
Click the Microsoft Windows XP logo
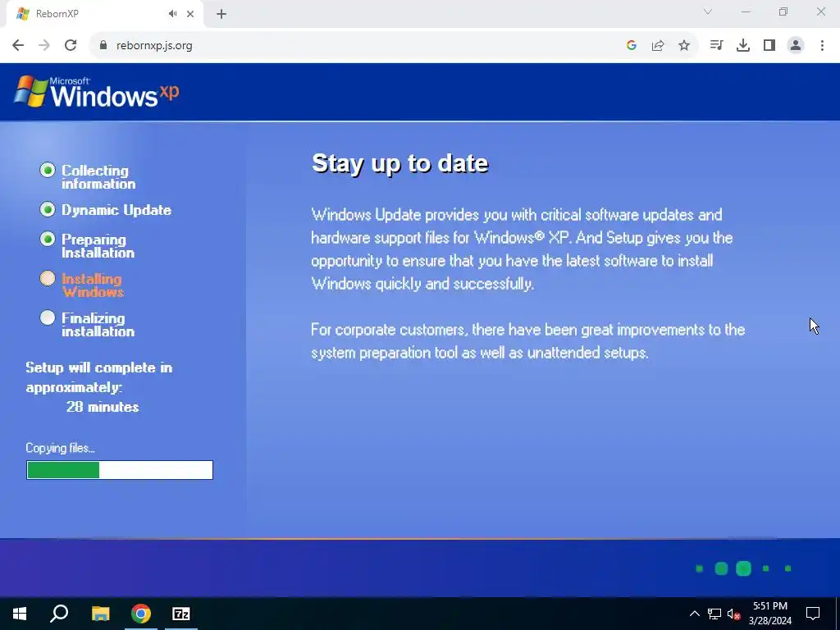[97, 92]
